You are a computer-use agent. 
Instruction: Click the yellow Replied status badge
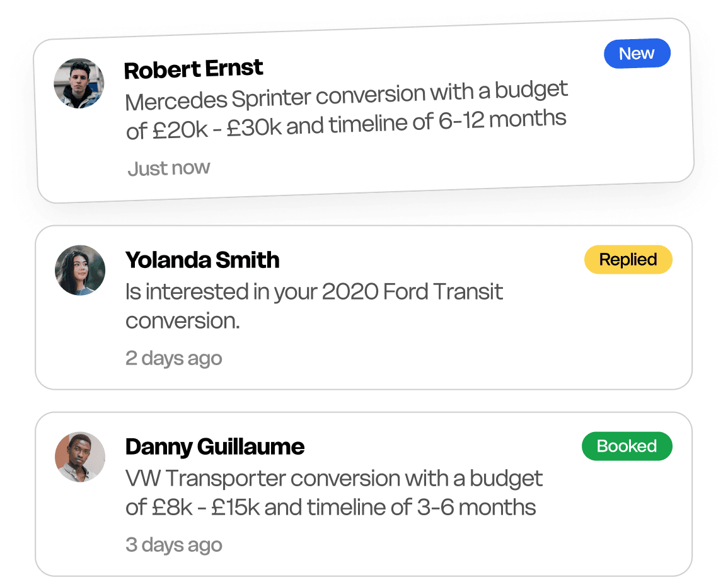click(x=628, y=260)
